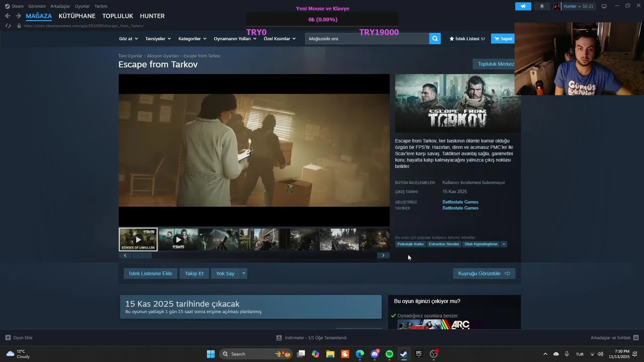Open the Oyunlar menu

pos(83,6)
